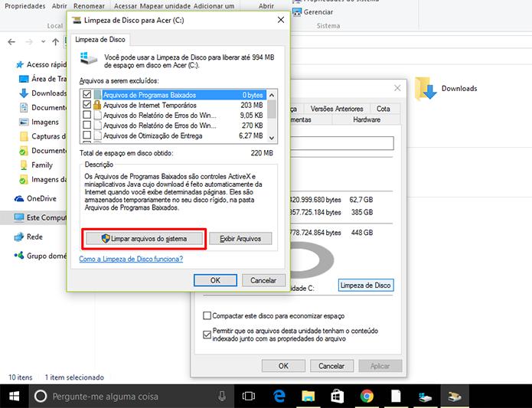Open the Downloads folder icon in Explorer
This screenshot has width=532, height=408.
pos(426,89)
